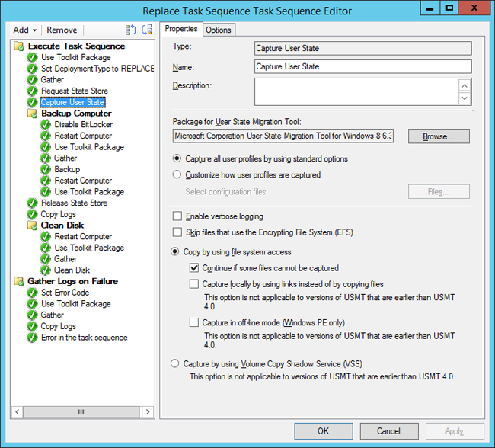Image resolution: width=495 pixels, height=448 pixels.
Task: Click the Release State Store check icon
Action: pyautogui.click(x=32, y=203)
